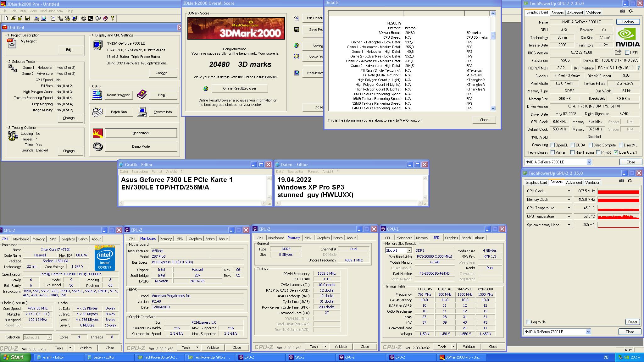
Task: Click the Start button on taskbar
Action: pos(16,357)
